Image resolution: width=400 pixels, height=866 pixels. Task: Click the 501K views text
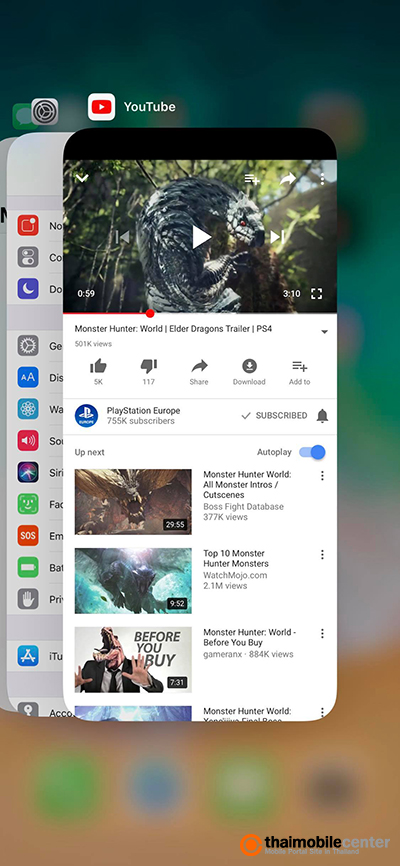[93, 344]
